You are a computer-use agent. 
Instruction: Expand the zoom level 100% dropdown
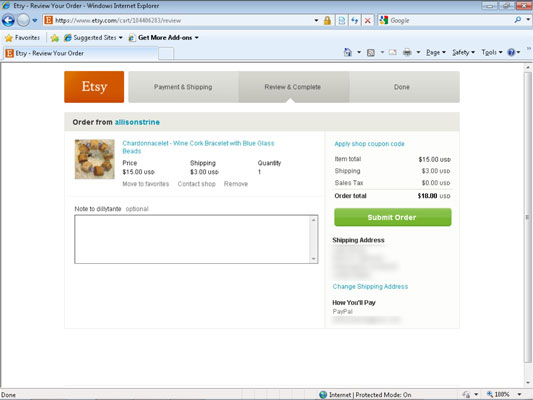[519, 395]
